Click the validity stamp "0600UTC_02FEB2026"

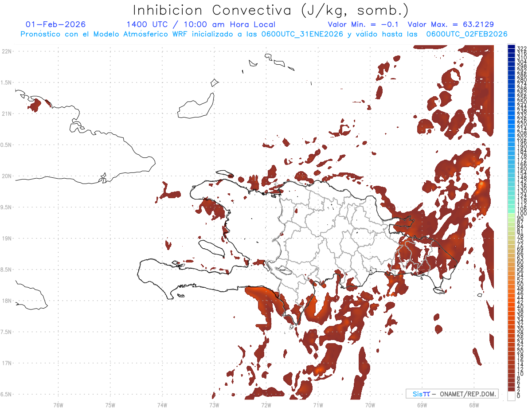click(x=467, y=34)
